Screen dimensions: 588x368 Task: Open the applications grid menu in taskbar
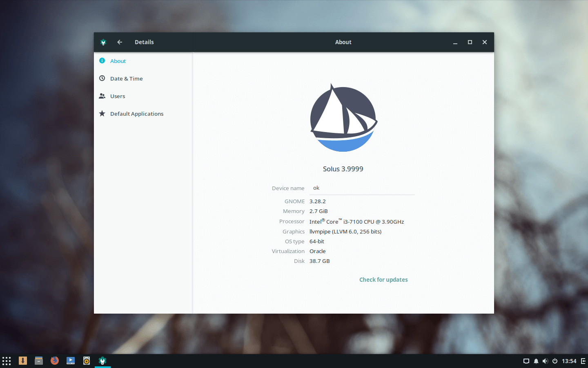(7, 361)
